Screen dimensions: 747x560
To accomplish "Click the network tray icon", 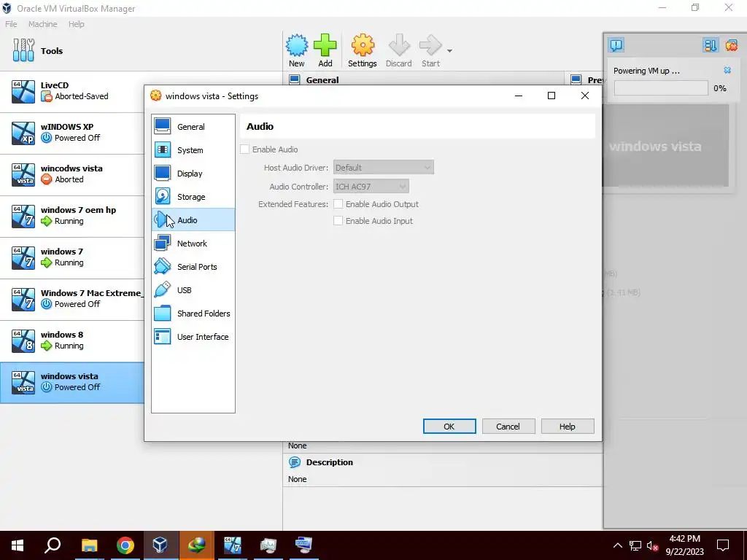I will tap(635, 545).
